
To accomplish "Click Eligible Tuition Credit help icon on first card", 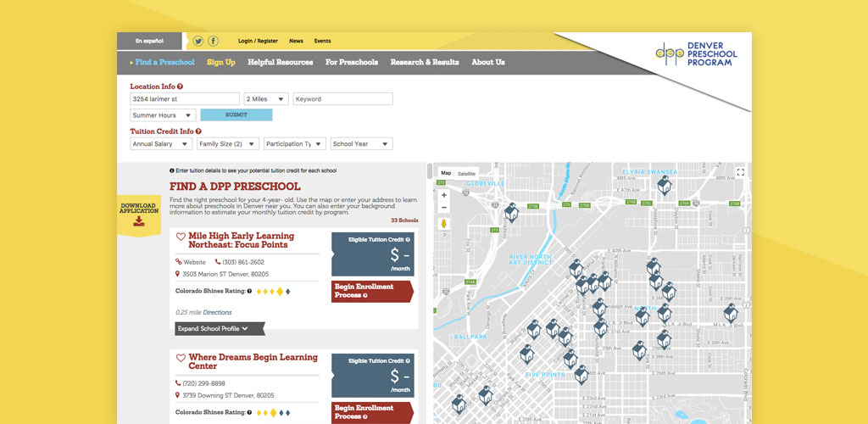I will pos(408,240).
